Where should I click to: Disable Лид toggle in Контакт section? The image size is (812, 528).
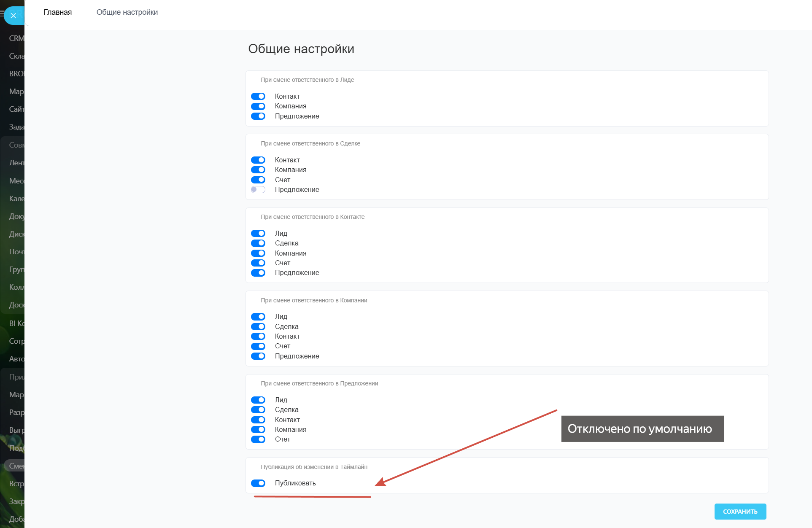coord(258,234)
